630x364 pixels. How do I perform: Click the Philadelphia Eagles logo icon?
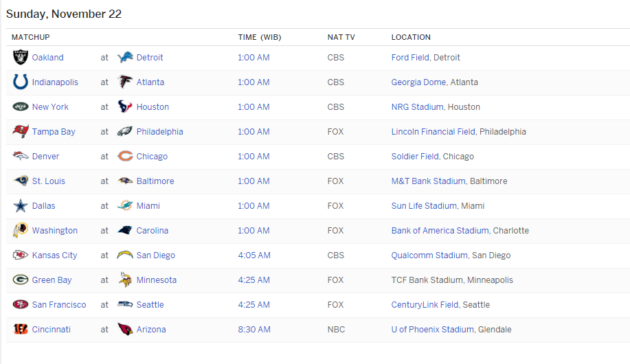pos(125,132)
